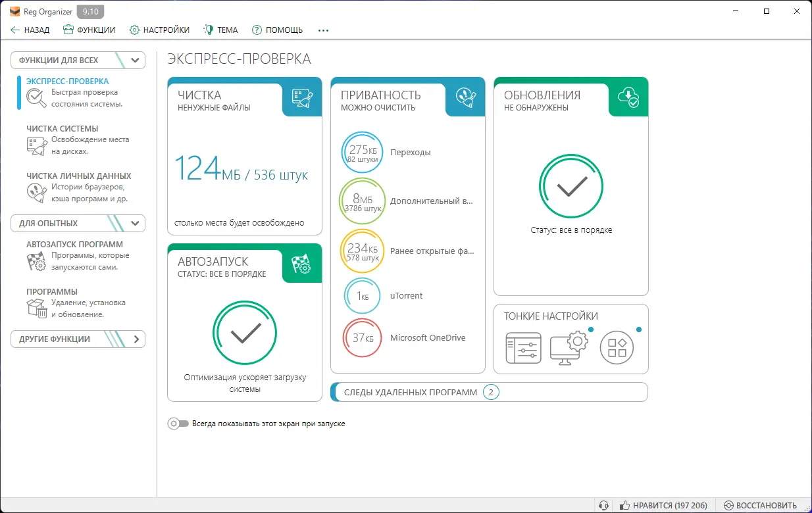Click the 1 КБ uTorrent circle
Screen dimensions: 812x513
pyautogui.click(x=363, y=296)
